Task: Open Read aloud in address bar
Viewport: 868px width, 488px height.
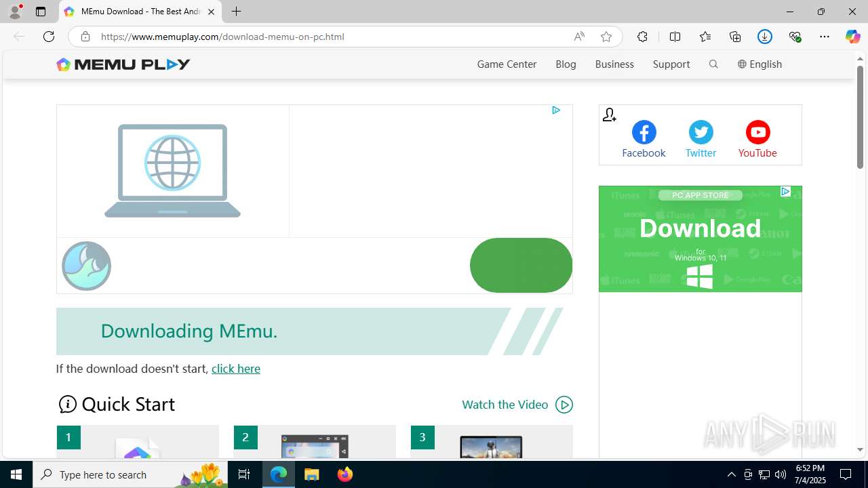Action: (579, 37)
